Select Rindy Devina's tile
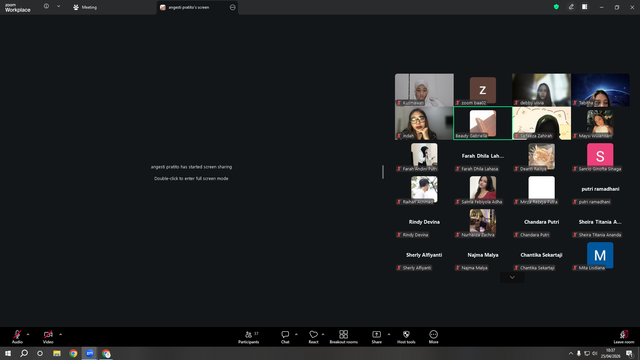 (x=424, y=222)
